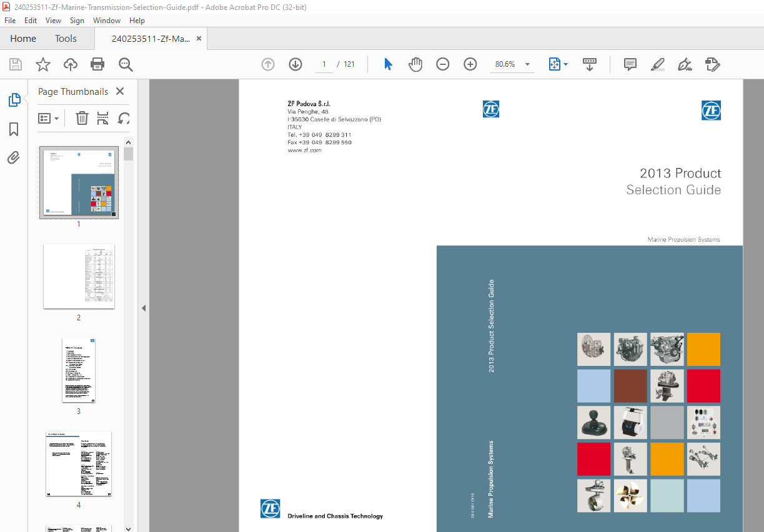Click the "Via Penghe, 48" address line

click(308, 112)
